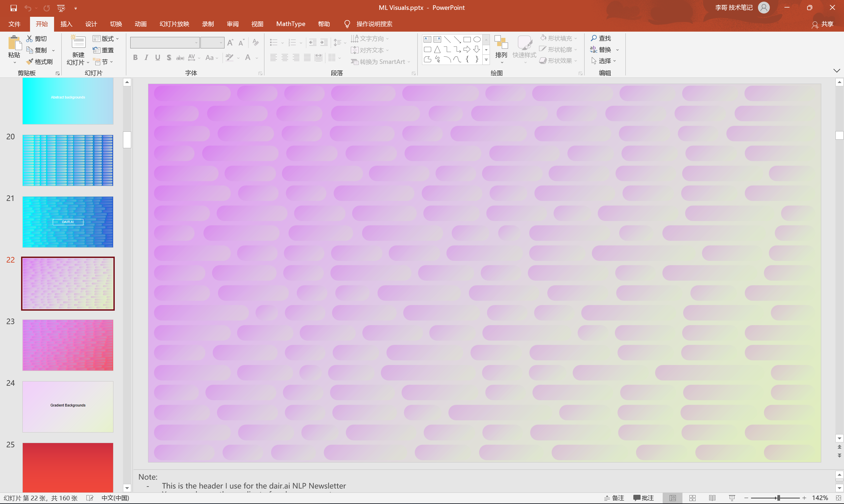Click the zoom out minus button
Viewport: 844px width, 504px height.
tap(746, 498)
